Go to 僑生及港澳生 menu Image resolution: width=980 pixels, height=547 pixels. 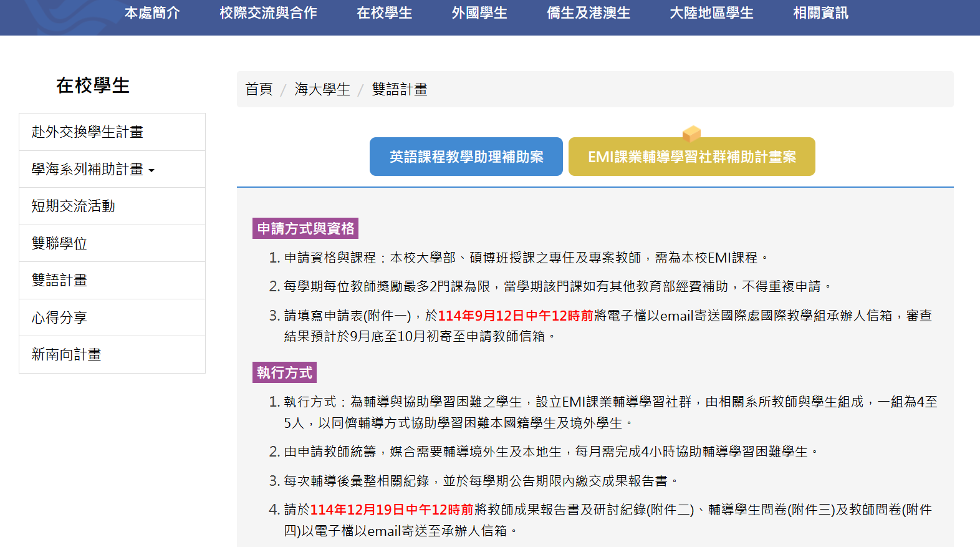(588, 13)
